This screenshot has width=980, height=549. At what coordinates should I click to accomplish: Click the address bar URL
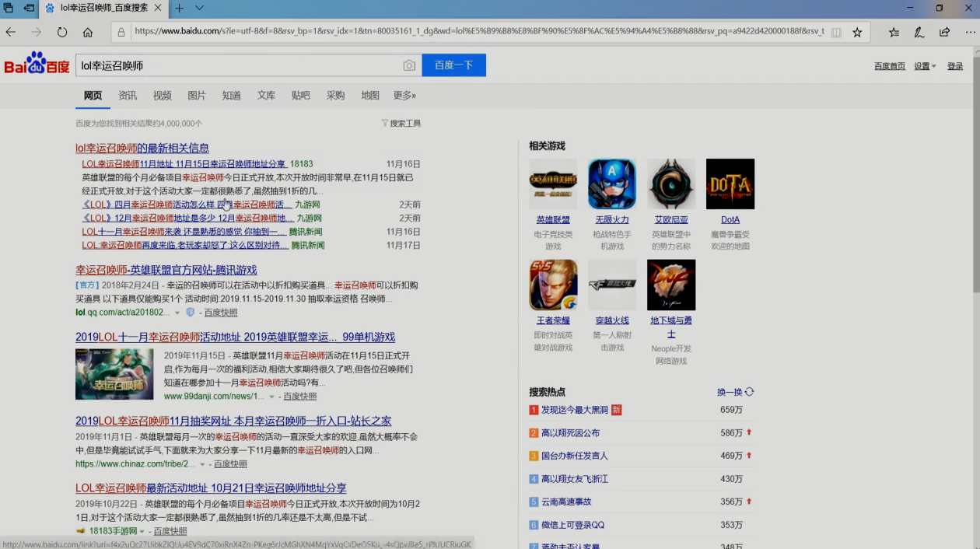(478, 32)
